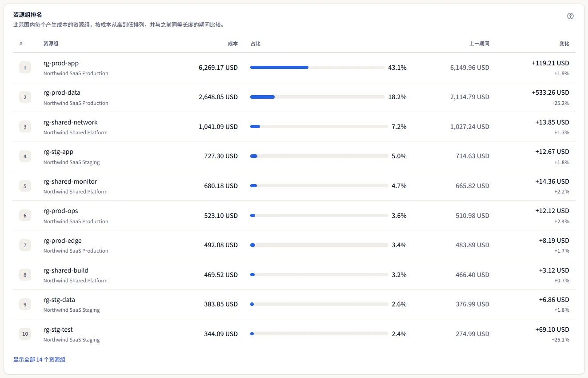Click the rg-shared-monitor resource group
Screen dimensions: 588x378
70,181
